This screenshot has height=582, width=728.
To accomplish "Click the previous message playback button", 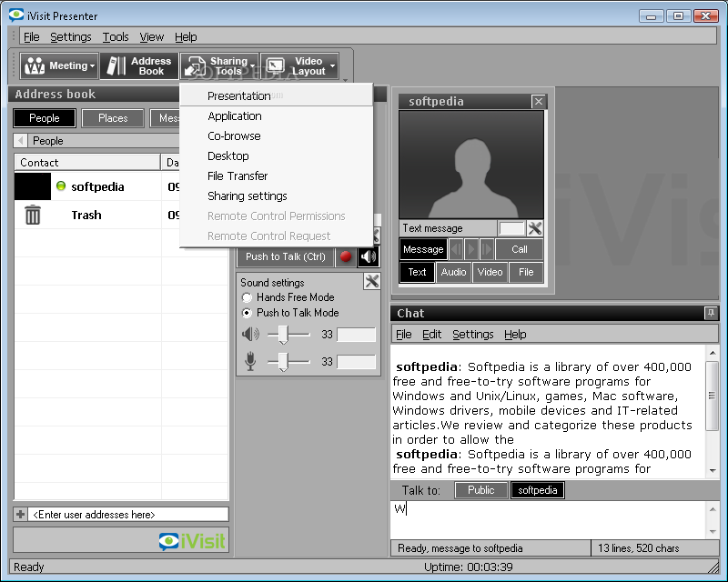I will point(456,249).
